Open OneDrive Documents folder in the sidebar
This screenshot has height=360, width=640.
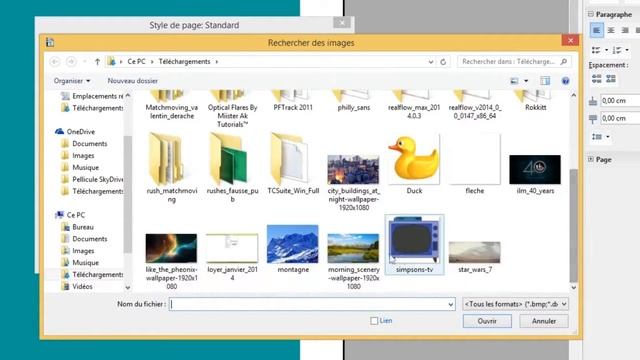pyautogui.click(x=89, y=144)
